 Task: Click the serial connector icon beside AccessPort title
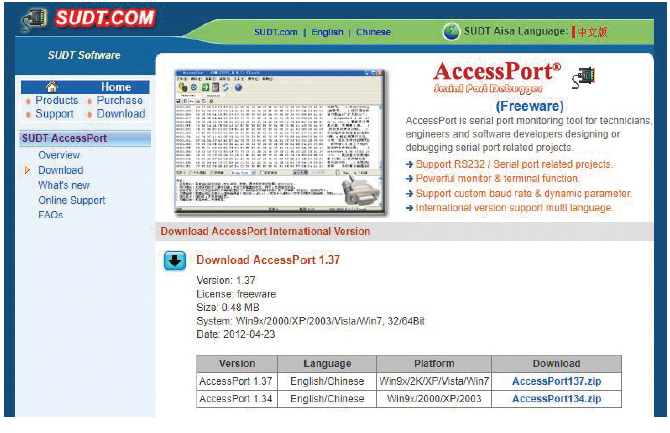[x=584, y=78]
